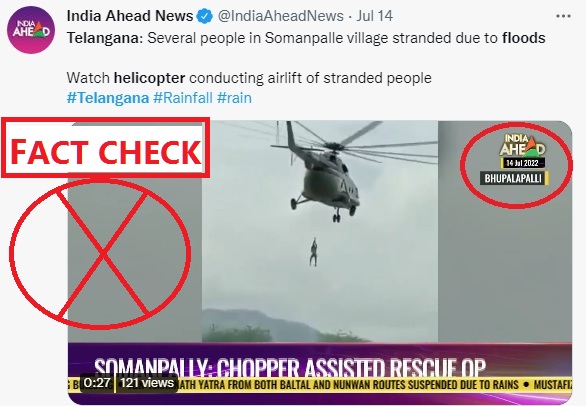Open the India Ahead News account name

coord(130,16)
